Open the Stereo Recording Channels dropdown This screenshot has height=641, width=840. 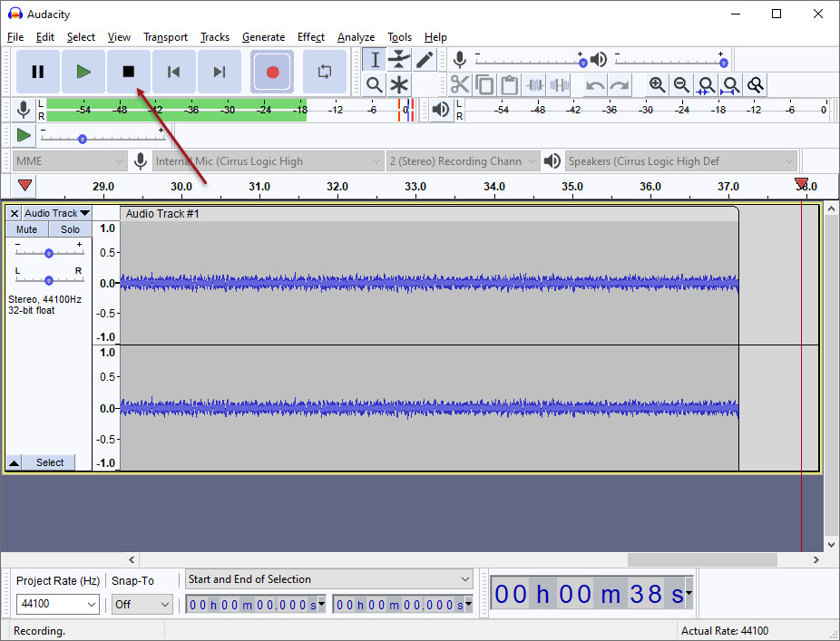[463, 161]
